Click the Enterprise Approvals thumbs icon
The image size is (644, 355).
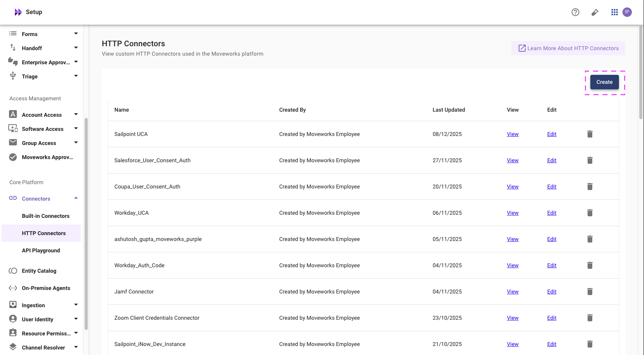13,62
